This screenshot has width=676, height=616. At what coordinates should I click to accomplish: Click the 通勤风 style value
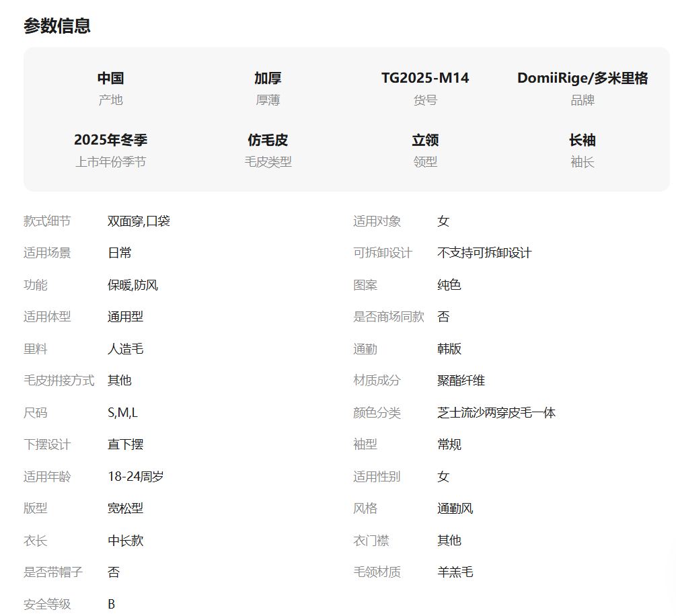[455, 508]
